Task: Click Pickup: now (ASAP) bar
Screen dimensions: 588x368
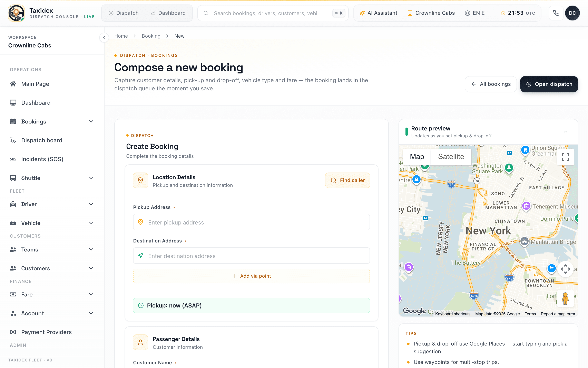Action: click(252, 305)
